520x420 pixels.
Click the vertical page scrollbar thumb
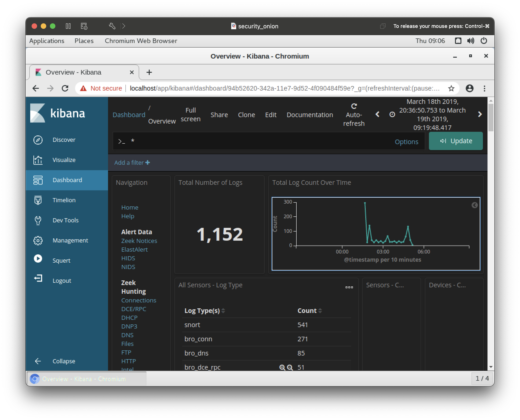tap(491, 118)
